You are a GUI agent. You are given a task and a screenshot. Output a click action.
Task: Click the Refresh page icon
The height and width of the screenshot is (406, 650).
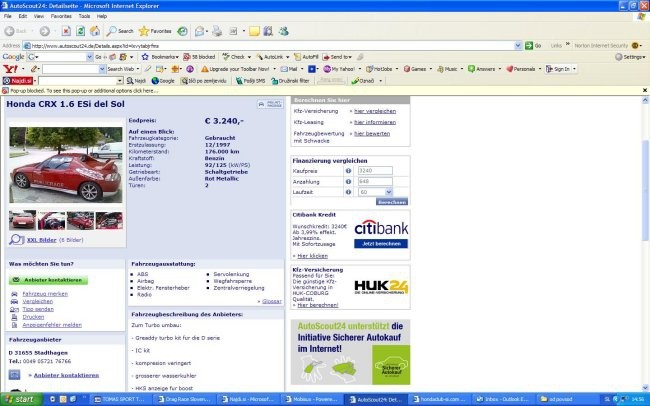(80, 31)
